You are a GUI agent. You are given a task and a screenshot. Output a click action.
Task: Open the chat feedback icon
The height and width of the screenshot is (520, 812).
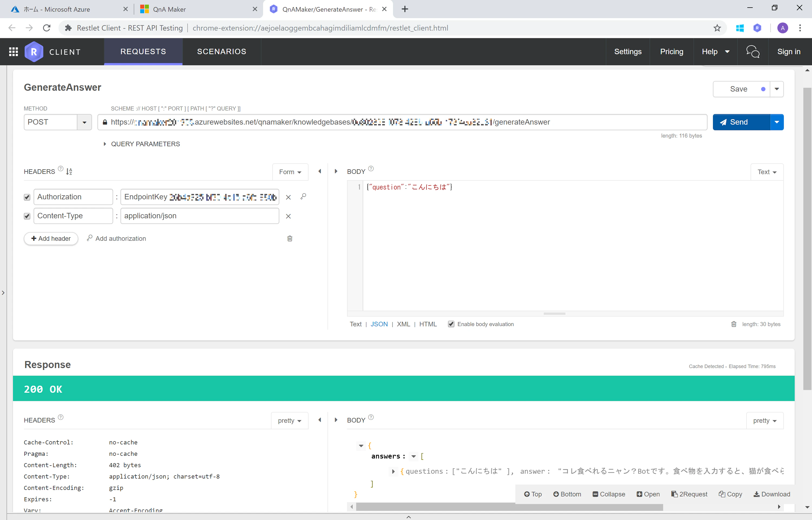coord(753,52)
